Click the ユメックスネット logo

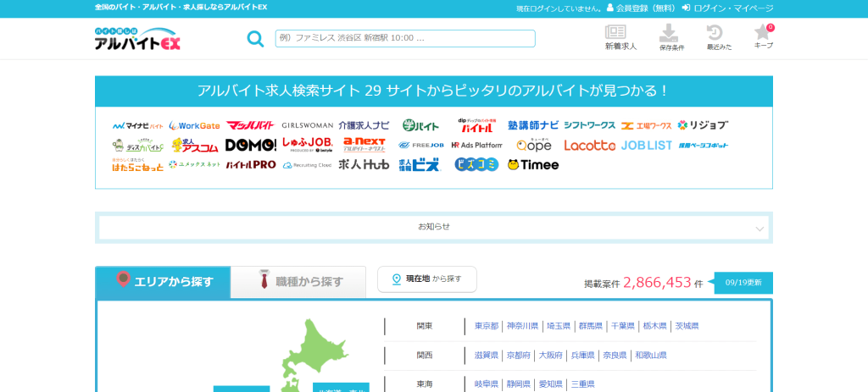coord(194,165)
